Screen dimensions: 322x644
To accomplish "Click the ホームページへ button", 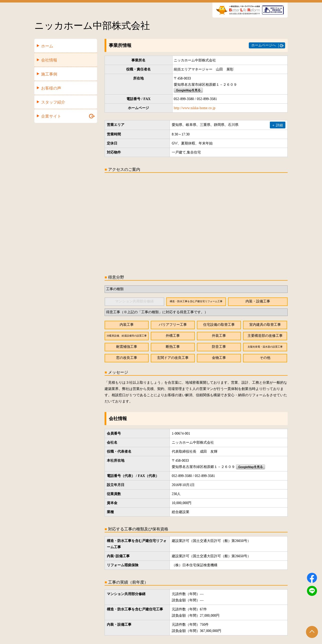I will click(x=267, y=45).
